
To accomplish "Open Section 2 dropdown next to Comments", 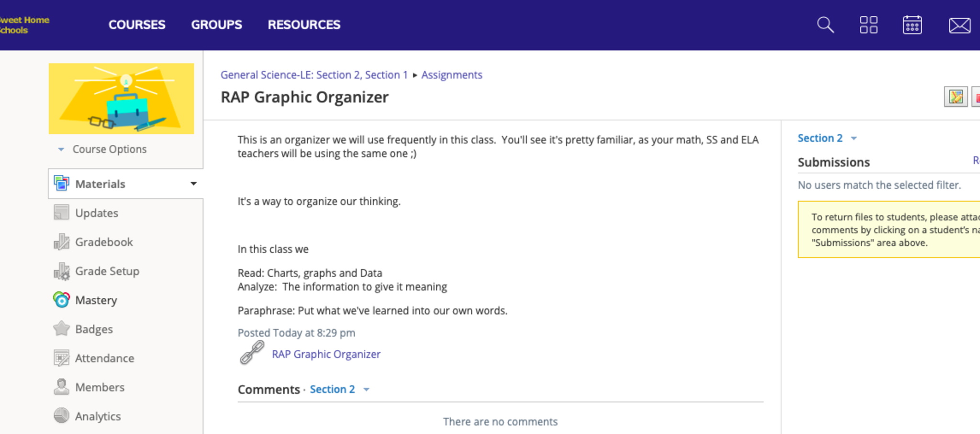I will coord(339,390).
